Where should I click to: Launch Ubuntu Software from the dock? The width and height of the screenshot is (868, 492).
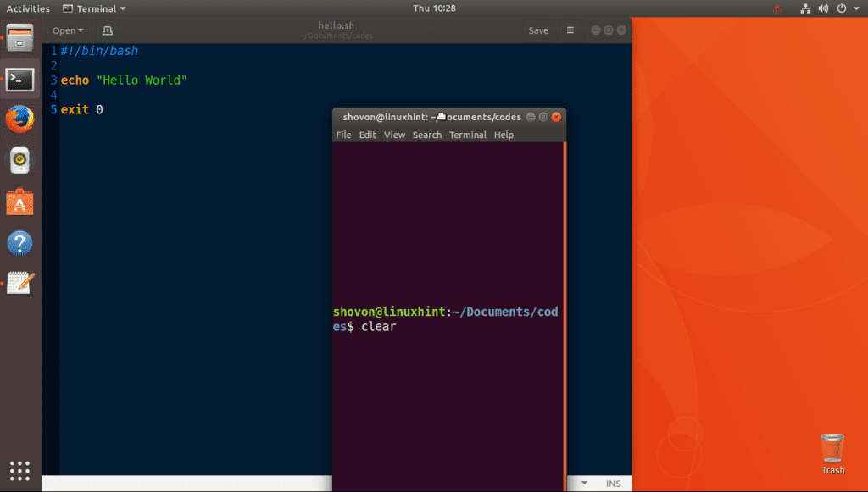[19, 202]
